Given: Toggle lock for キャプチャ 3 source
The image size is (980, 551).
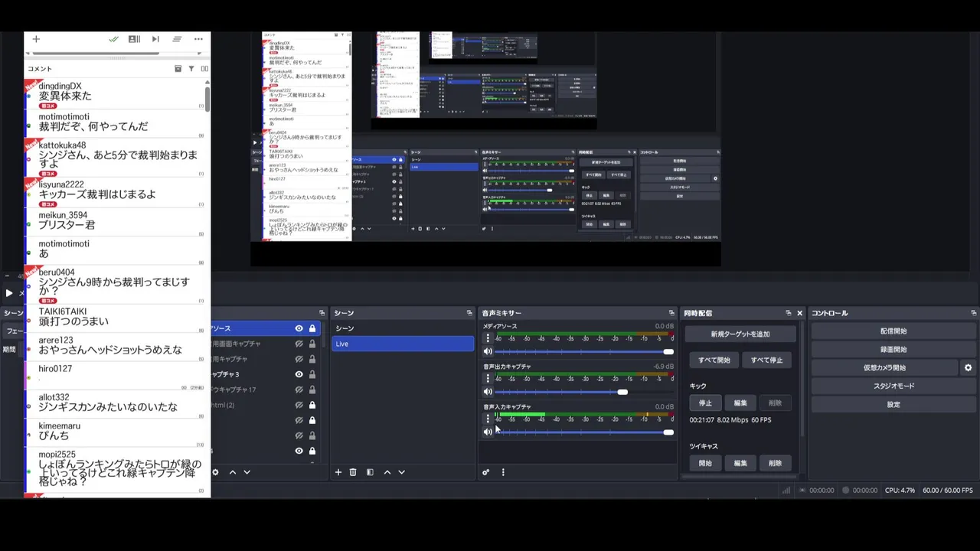Looking at the screenshot, I should point(312,374).
